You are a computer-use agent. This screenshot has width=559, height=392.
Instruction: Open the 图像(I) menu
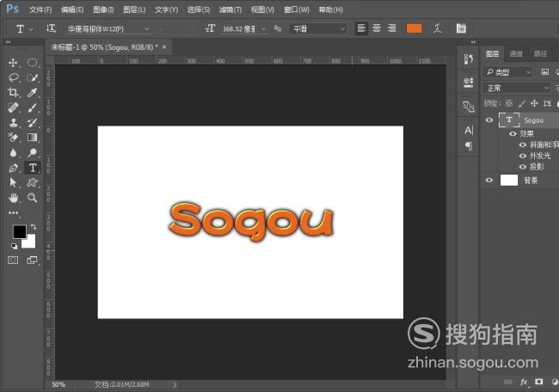(103, 9)
